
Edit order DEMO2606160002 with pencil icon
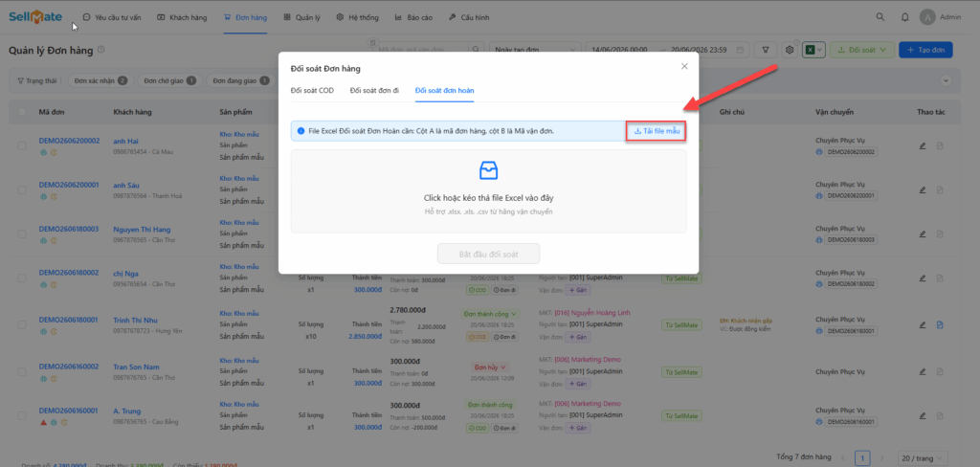(923, 371)
